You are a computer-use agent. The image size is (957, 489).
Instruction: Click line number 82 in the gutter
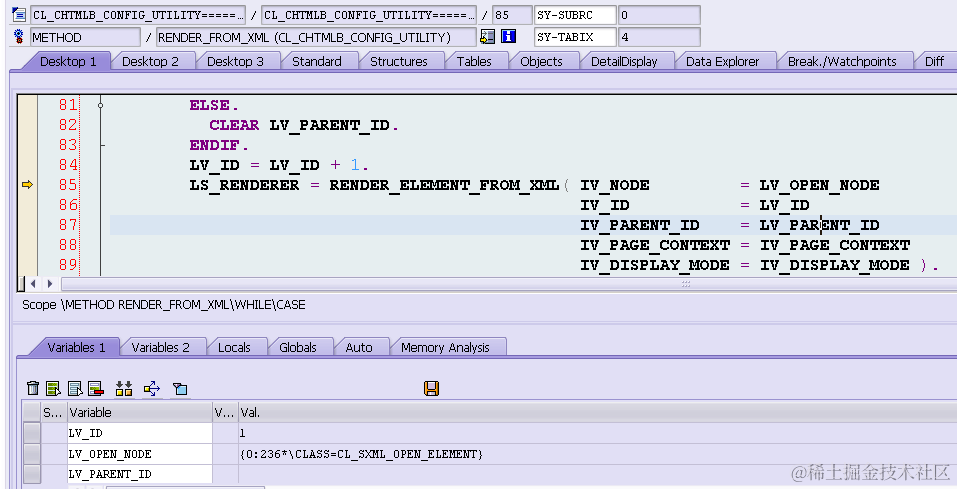point(68,125)
